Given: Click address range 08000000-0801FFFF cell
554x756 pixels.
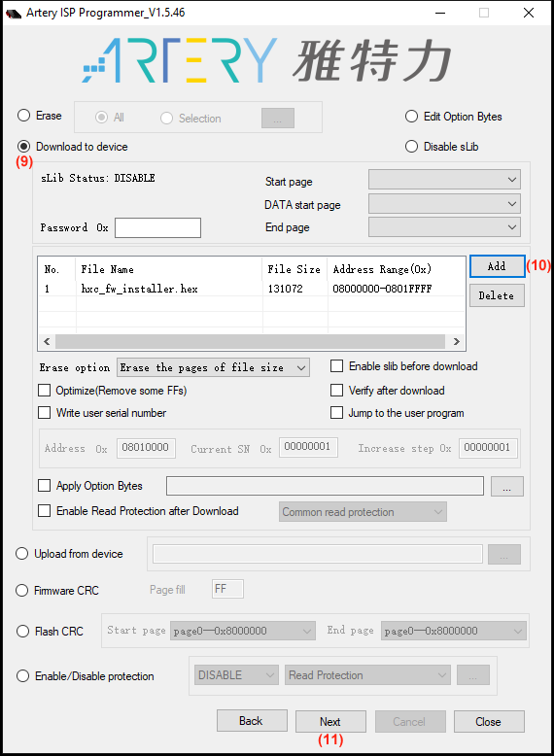Looking at the screenshot, I should pyautogui.click(x=382, y=289).
